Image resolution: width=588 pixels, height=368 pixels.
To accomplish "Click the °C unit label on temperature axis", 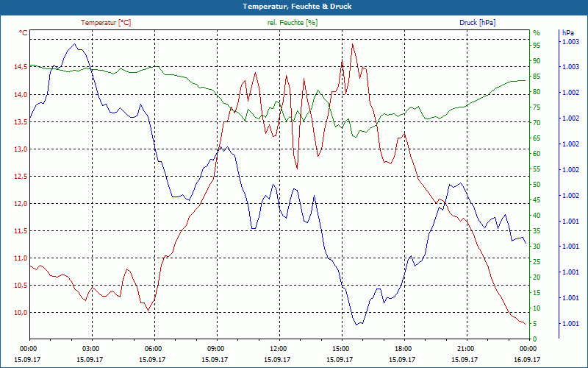I will click(24, 33).
